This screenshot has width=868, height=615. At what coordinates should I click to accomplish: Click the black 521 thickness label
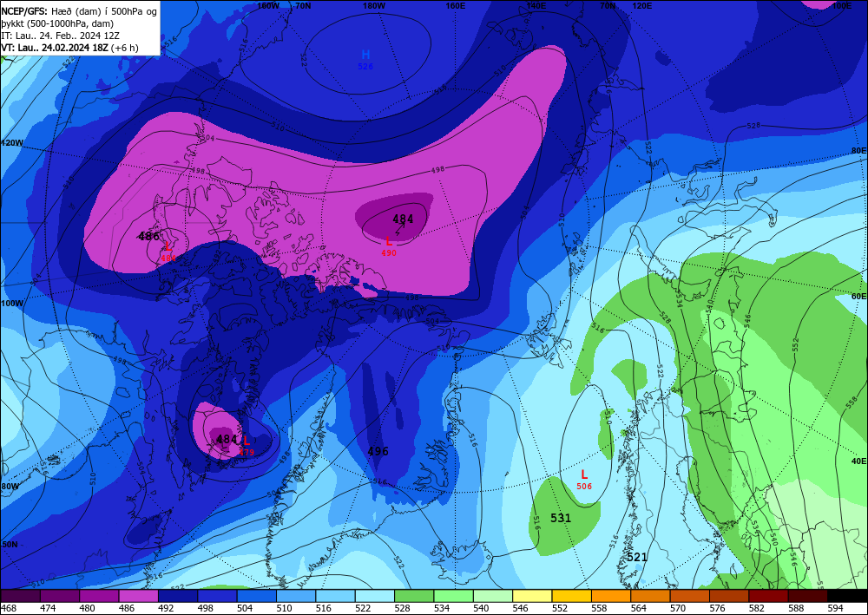click(637, 557)
